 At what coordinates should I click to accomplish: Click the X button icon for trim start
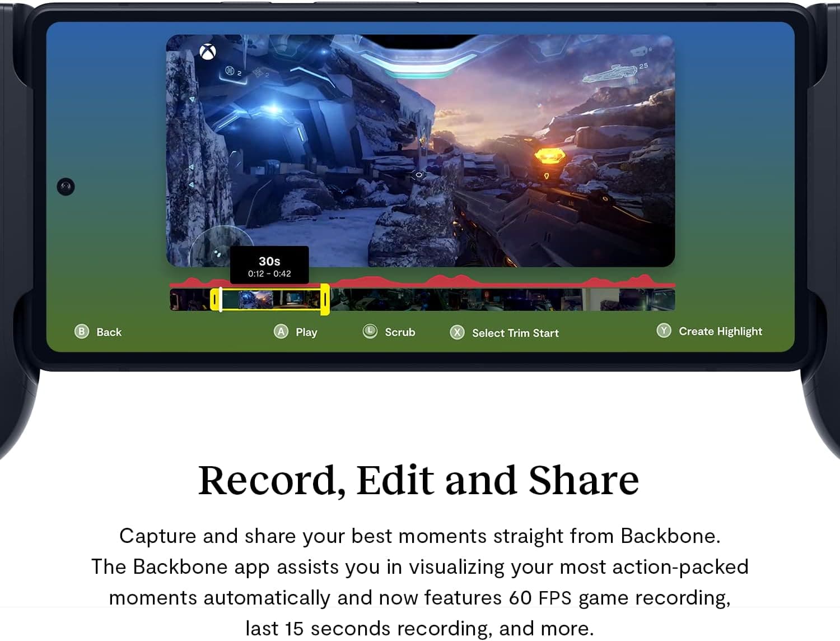(x=458, y=332)
